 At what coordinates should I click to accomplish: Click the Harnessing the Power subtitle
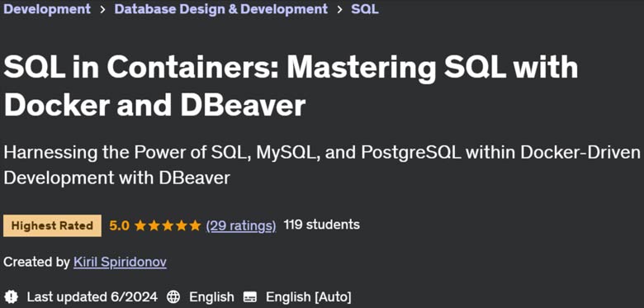click(x=322, y=165)
